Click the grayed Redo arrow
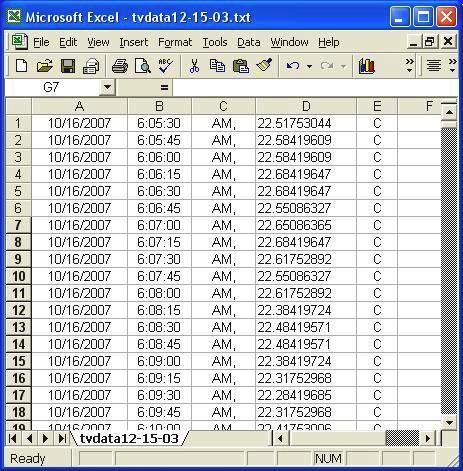Screen dimensions: 463x471 [x=327, y=66]
